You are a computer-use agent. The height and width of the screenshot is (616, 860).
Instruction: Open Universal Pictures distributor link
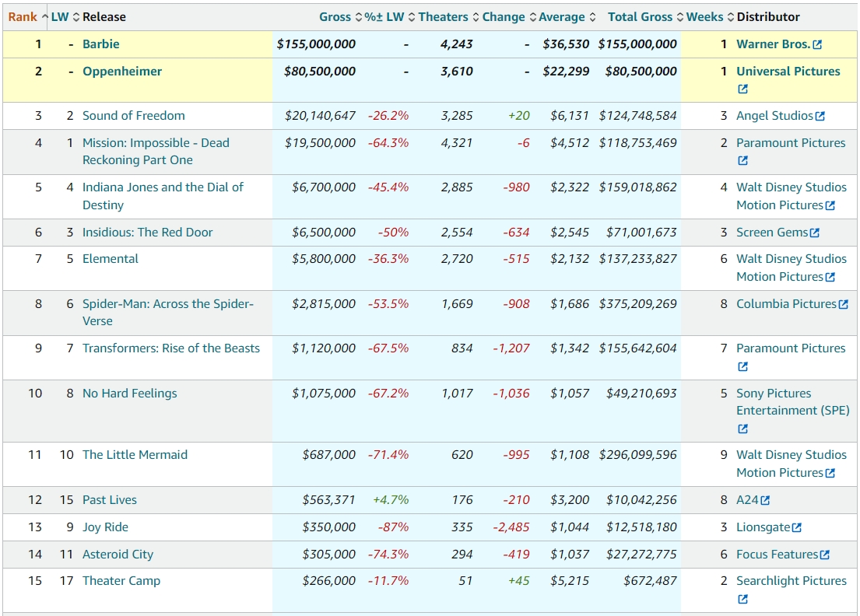tap(788, 72)
